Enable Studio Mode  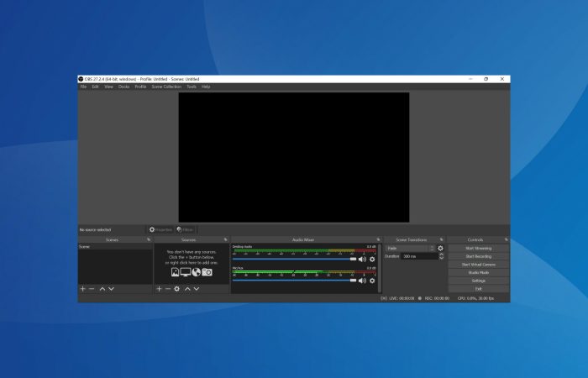click(479, 273)
